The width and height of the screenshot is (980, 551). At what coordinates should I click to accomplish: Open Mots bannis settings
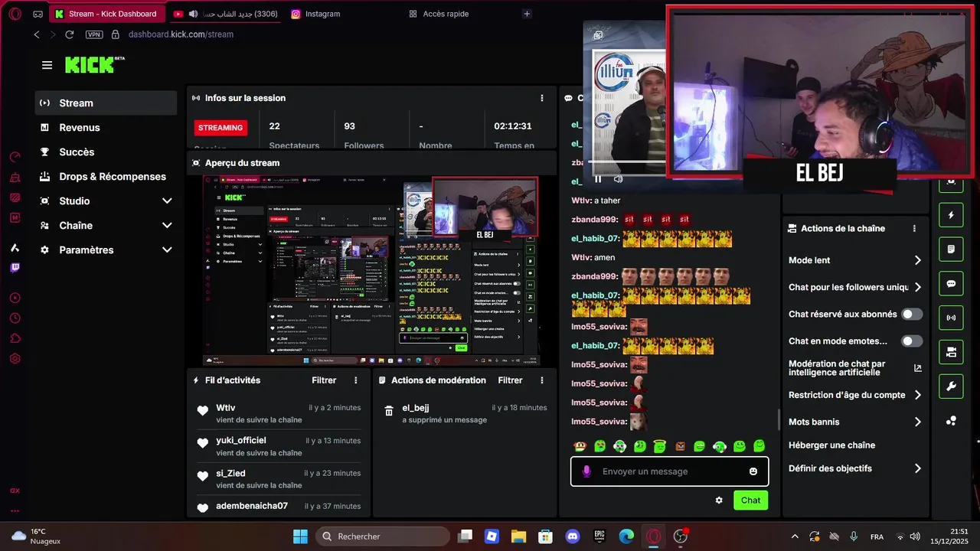(x=855, y=422)
